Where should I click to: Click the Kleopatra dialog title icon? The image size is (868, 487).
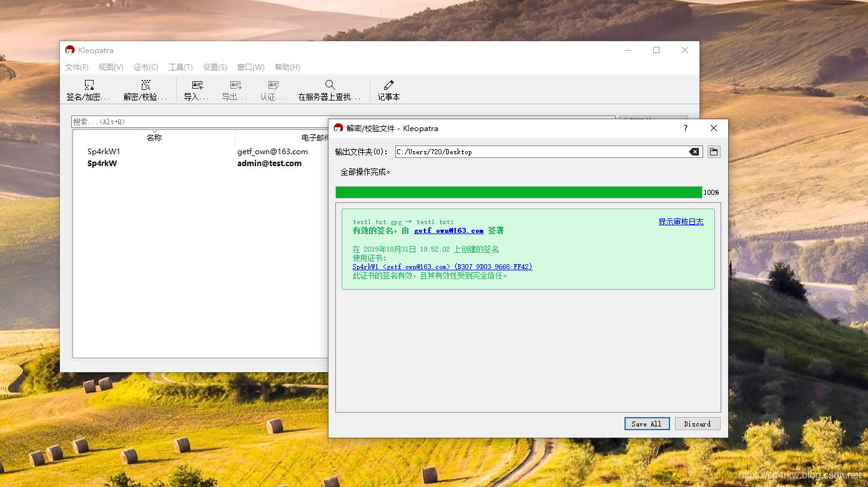tap(338, 128)
